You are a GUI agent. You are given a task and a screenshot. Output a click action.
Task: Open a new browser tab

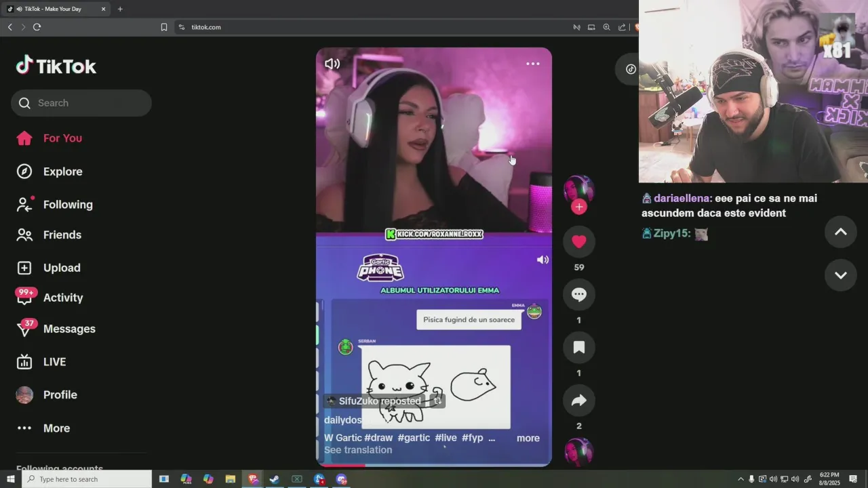click(x=120, y=9)
